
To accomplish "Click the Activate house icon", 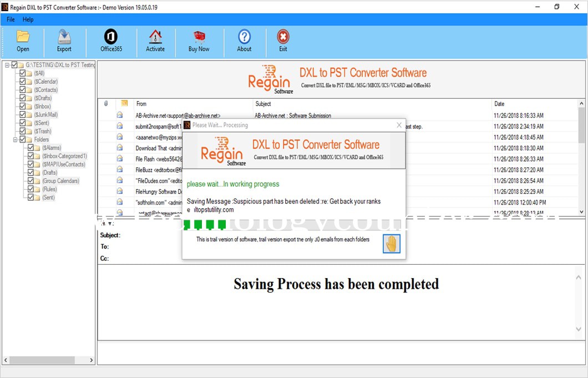I will 155,37.
